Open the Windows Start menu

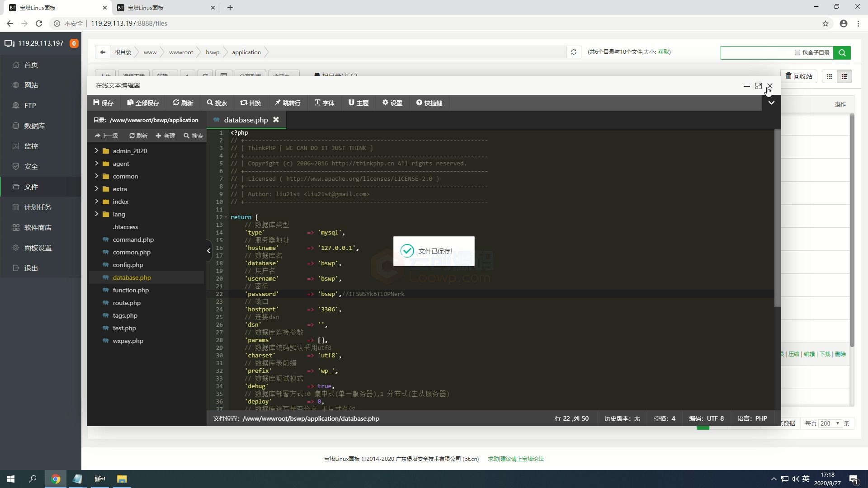click(x=11, y=479)
